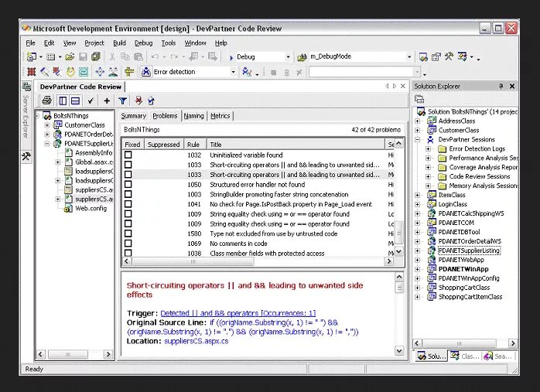Click the red grid DevPartner toolbar icon
540x392 pixels.
[32, 72]
